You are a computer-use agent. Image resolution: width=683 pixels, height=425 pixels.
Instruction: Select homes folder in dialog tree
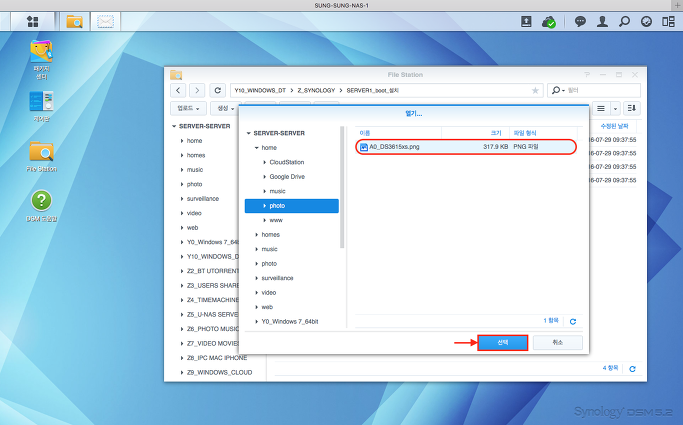[270, 235]
